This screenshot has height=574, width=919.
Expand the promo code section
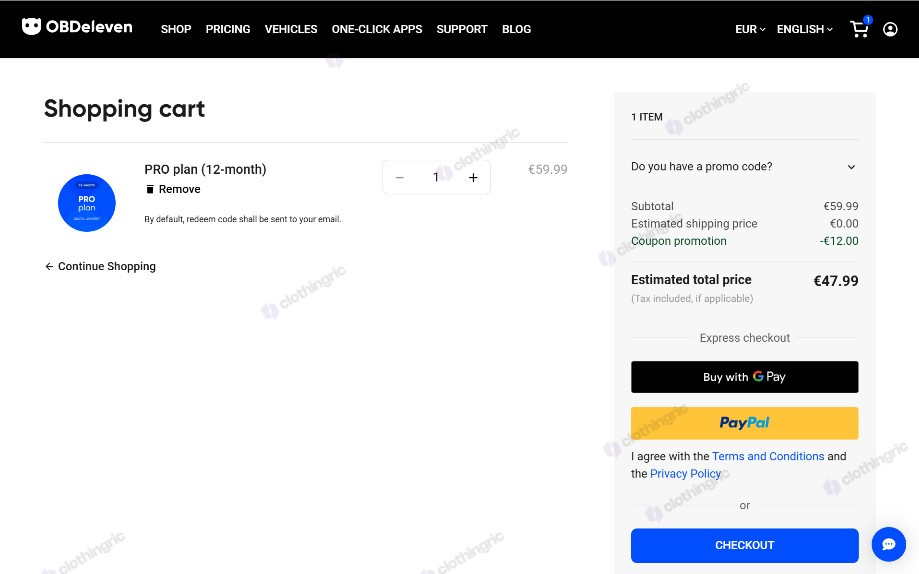744,167
